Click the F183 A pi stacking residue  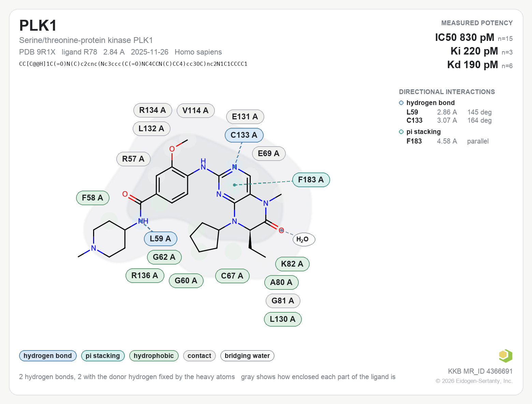tap(311, 180)
